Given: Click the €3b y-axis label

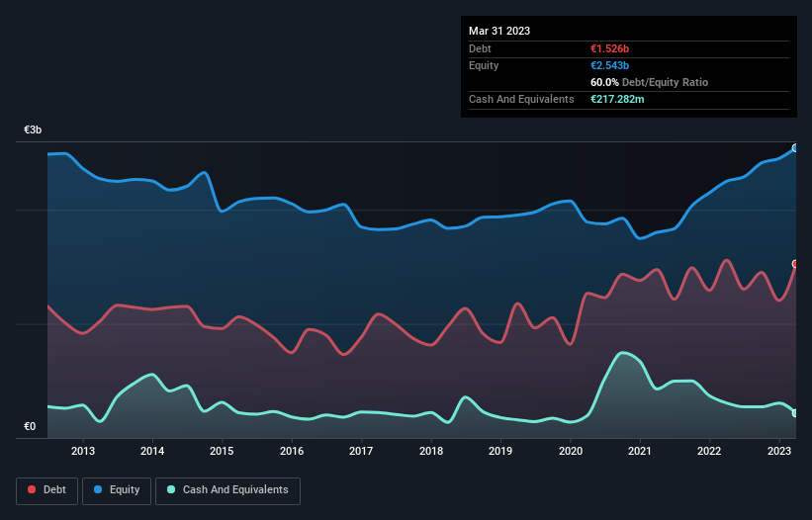Looking at the screenshot, I should (33, 130).
